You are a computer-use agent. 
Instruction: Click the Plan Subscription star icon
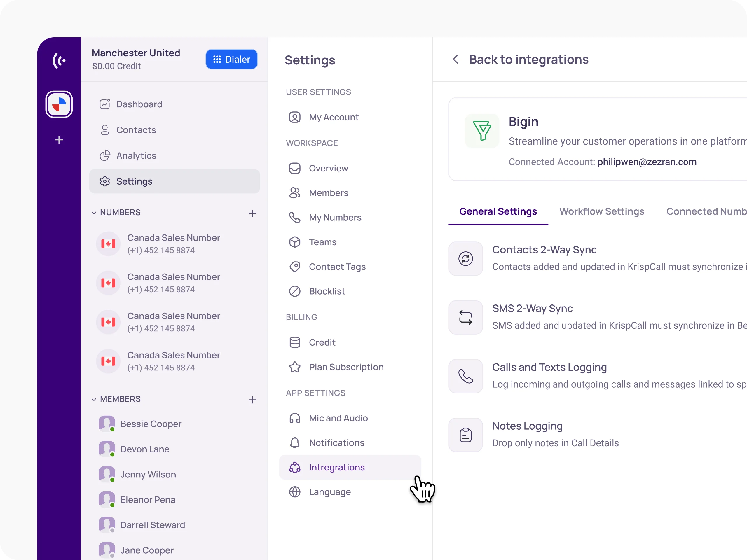(x=295, y=367)
